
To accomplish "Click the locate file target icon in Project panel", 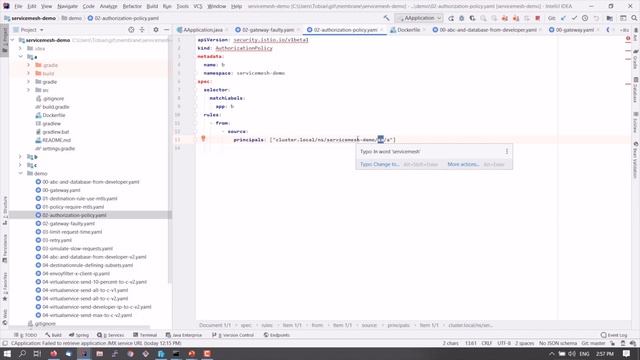I will pos(131,30).
